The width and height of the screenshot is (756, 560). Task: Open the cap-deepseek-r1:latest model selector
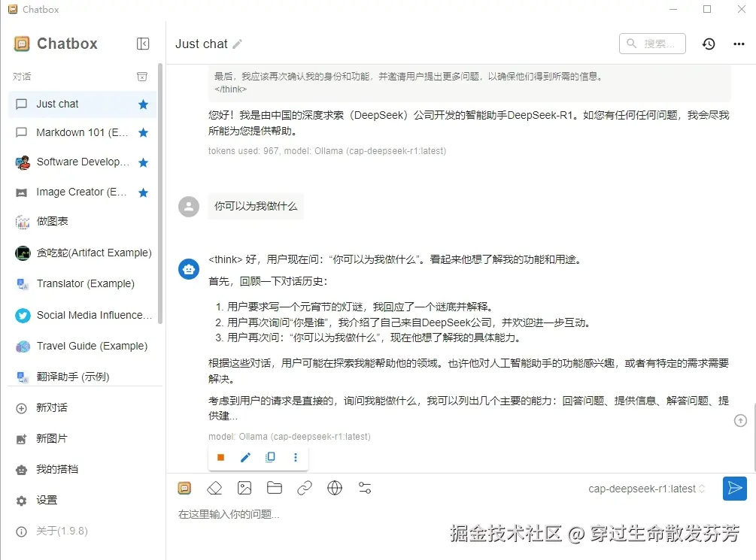(x=646, y=489)
